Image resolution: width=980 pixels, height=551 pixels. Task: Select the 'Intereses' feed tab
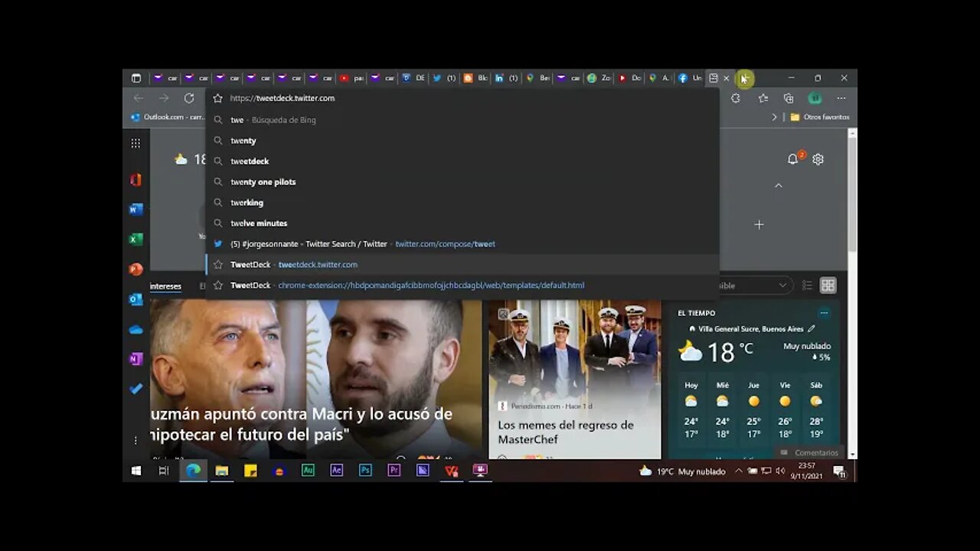coord(165,286)
